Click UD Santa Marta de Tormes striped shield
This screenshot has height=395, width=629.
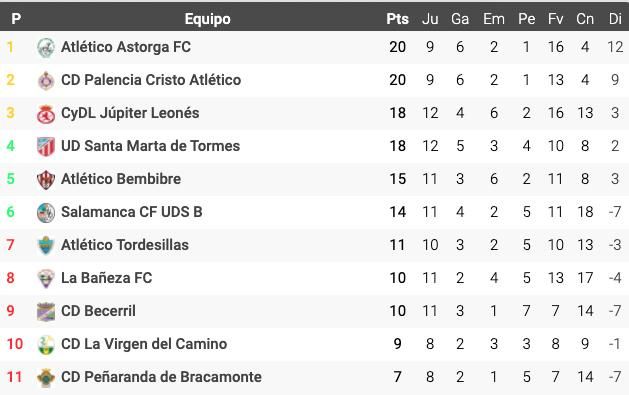coord(46,147)
